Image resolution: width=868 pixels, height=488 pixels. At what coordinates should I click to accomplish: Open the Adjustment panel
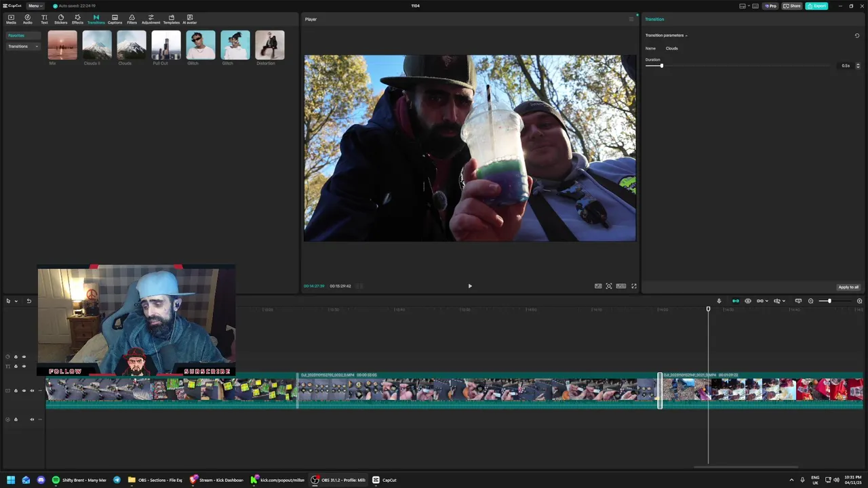151,19
